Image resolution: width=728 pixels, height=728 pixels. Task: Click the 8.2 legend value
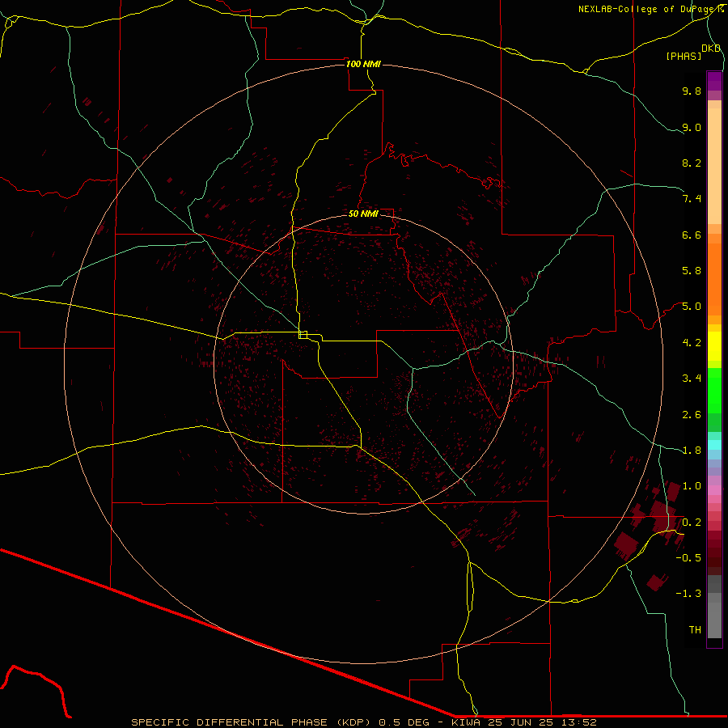692,163
